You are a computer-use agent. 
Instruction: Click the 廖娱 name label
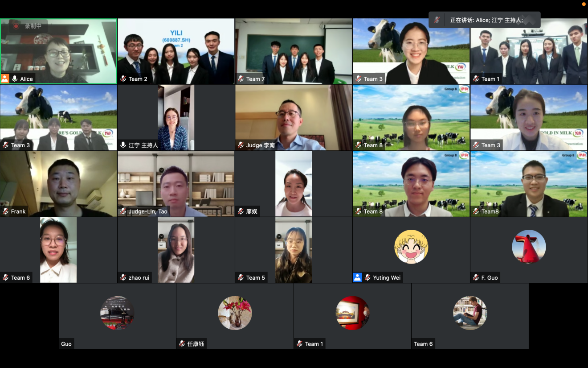252,211
